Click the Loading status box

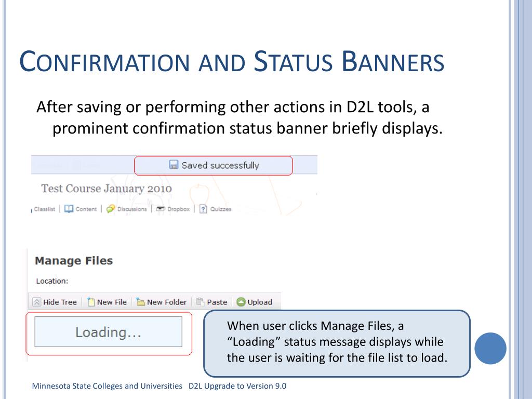pyautogui.click(x=108, y=332)
